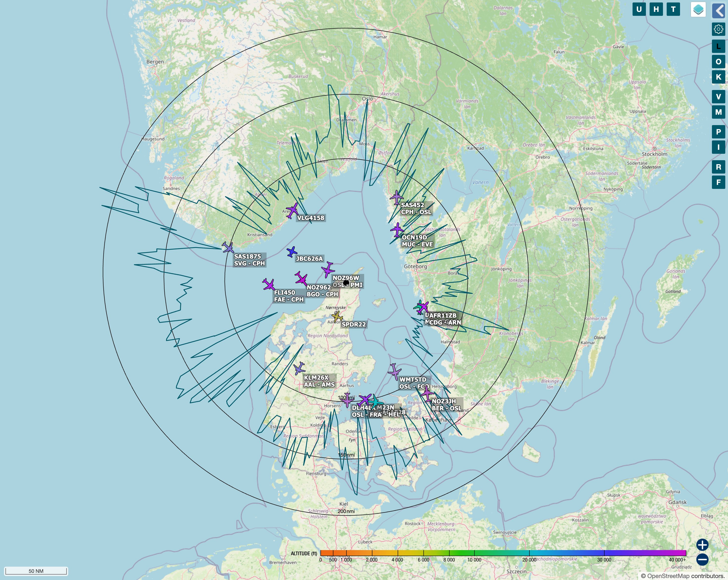This screenshot has height=580, width=728.
Task: Click the NOZ962 BGO - CPH label
Action: (x=322, y=291)
